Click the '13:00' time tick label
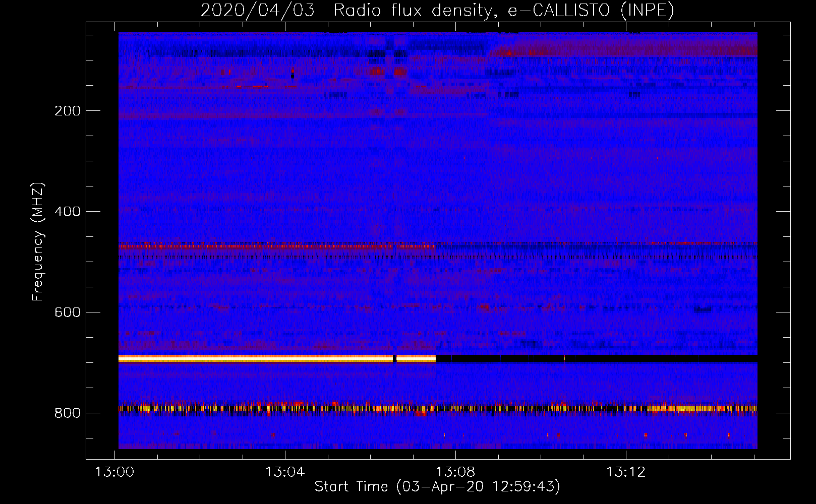 [115, 472]
